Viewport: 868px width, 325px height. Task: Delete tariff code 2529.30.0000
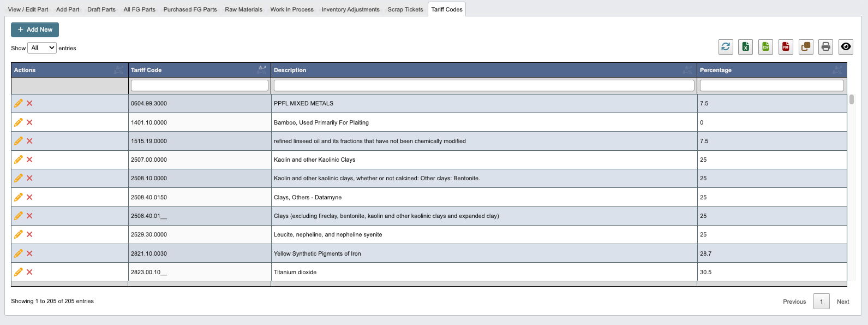pos(29,234)
